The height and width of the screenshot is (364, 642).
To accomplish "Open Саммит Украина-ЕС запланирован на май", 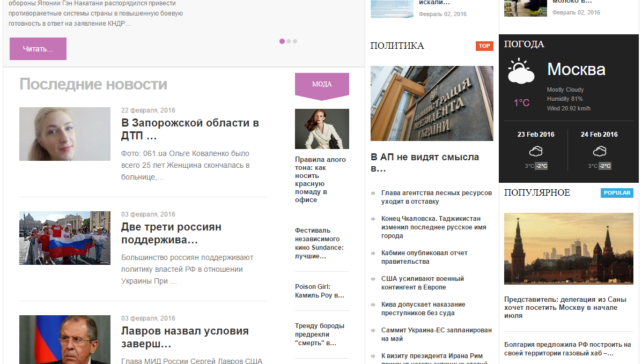I will (437, 335).
